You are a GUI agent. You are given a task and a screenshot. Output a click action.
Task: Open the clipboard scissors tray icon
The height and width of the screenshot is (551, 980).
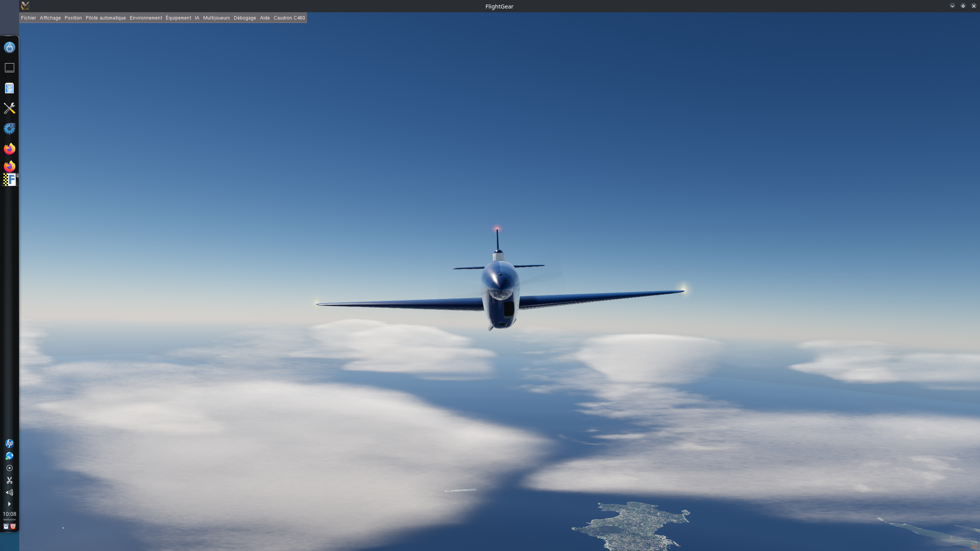tap(9, 480)
